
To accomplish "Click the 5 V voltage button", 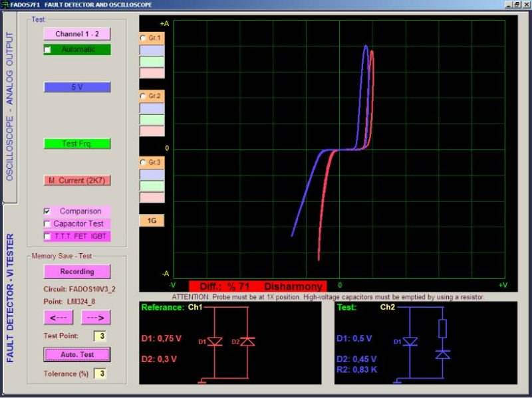I will pos(76,87).
